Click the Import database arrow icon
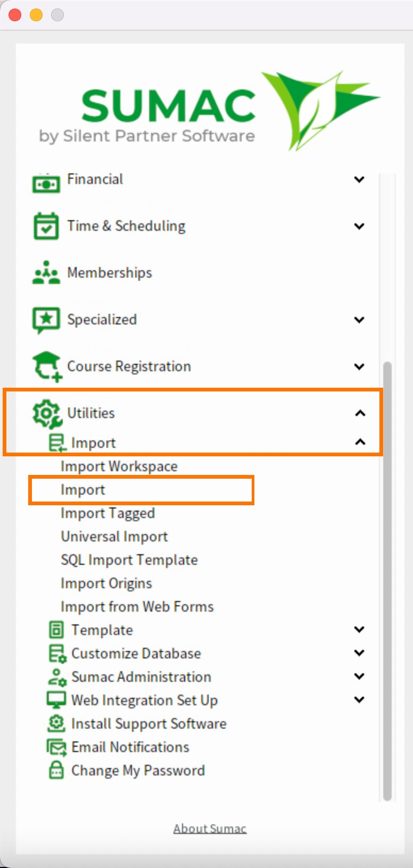413x868 pixels. (x=57, y=443)
